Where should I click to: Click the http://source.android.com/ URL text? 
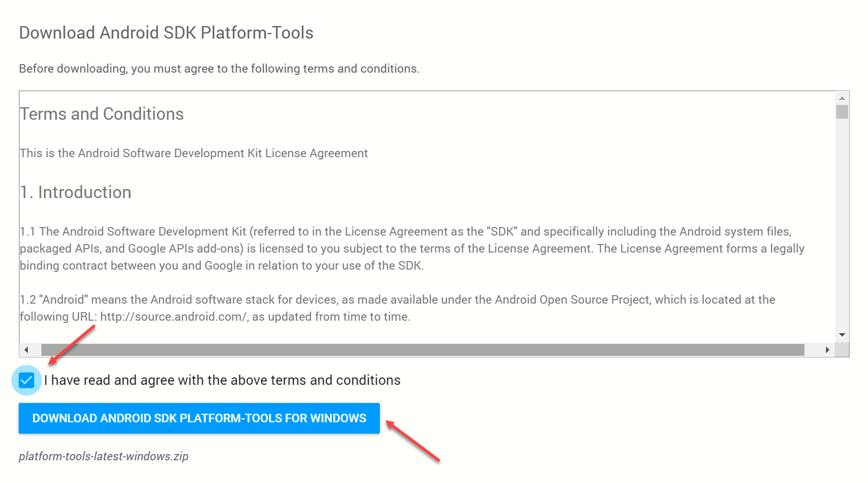[174, 317]
